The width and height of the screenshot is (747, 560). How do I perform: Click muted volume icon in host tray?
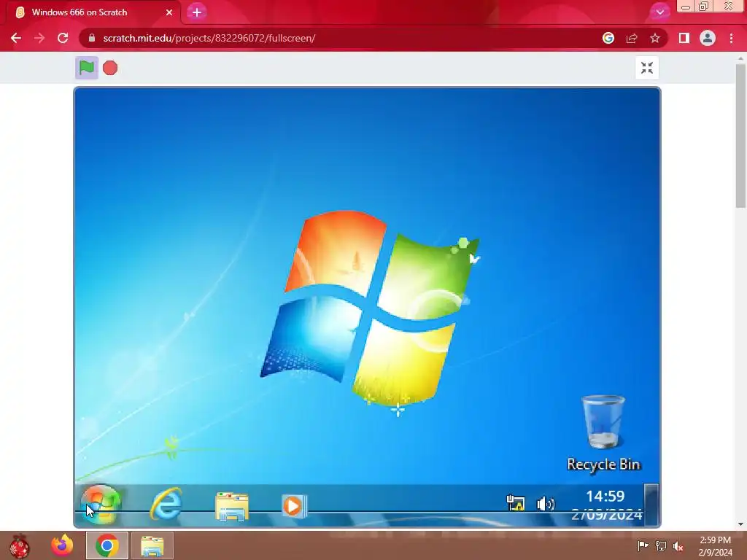tap(678, 546)
